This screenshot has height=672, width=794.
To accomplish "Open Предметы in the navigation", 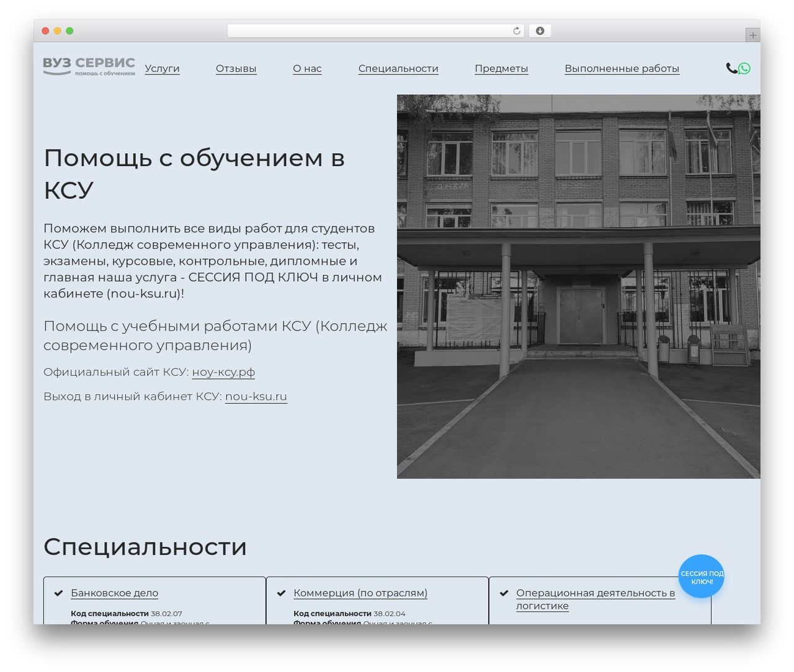I will (x=501, y=68).
